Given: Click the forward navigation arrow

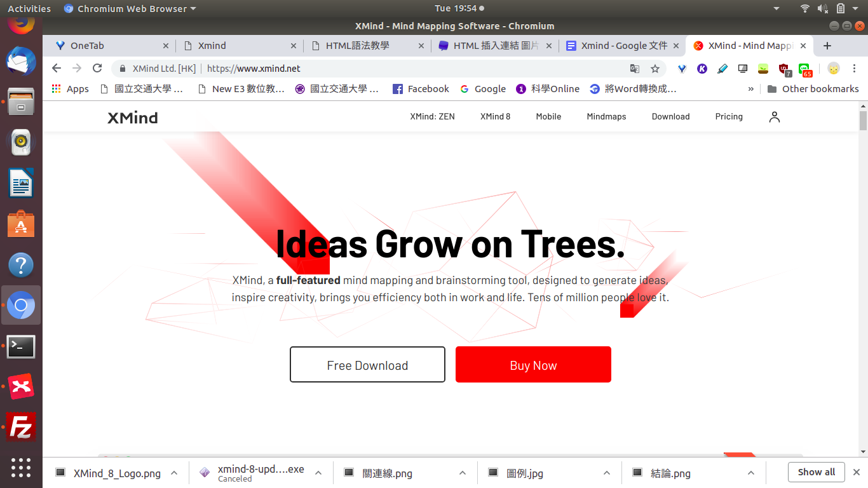Looking at the screenshot, I should (77, 68).
